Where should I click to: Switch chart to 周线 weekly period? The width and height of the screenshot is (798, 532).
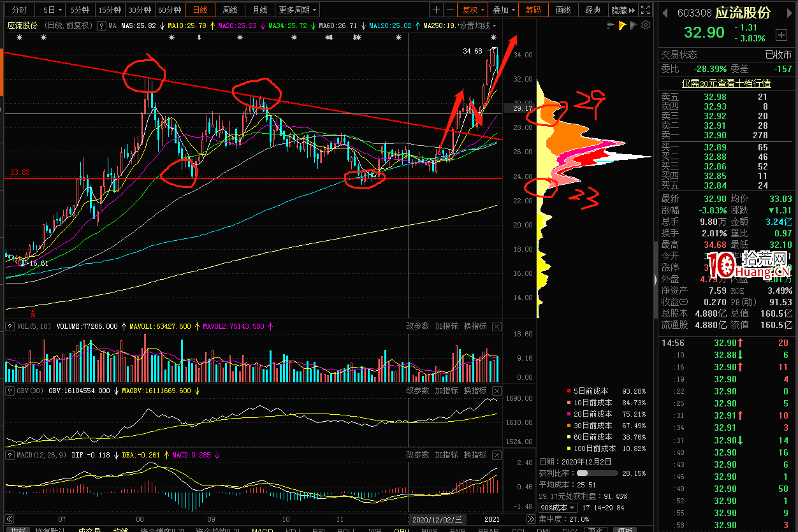click(x=229, y=10)
